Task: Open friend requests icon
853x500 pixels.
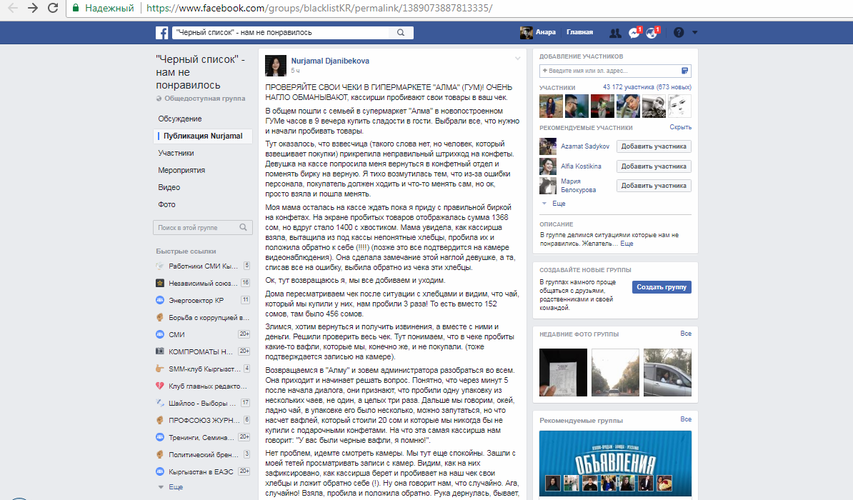Action: click(612, 33)
